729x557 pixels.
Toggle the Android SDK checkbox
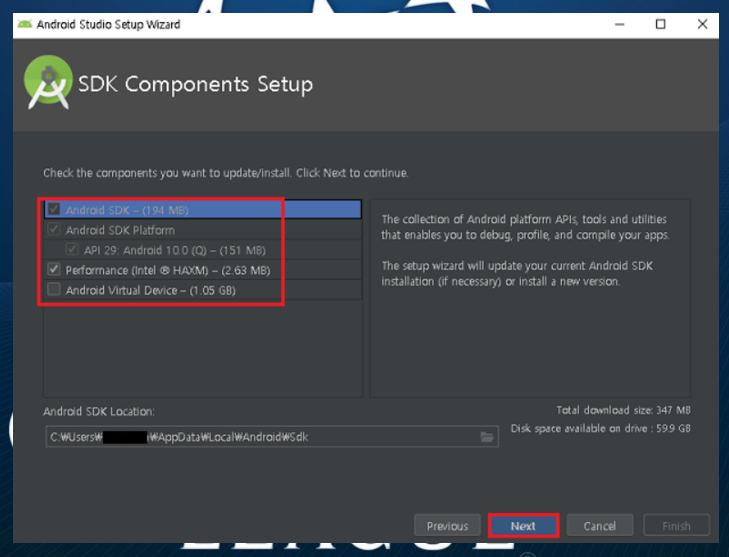point(54,209)
